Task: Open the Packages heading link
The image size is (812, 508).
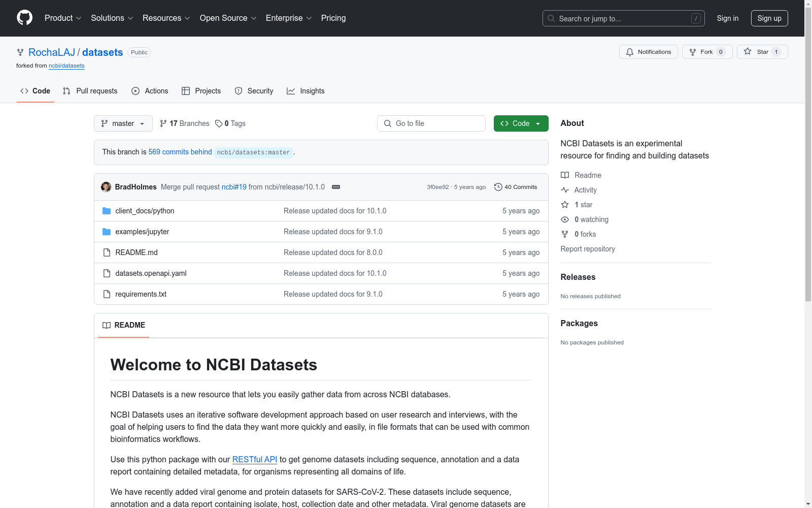Action: [x=579, y=323]
